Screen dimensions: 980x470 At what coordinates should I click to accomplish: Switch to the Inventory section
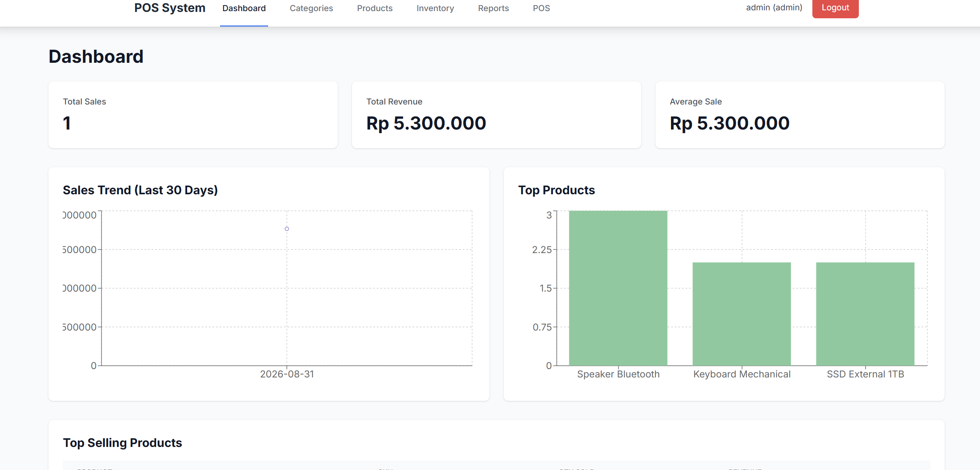[435, 8]
